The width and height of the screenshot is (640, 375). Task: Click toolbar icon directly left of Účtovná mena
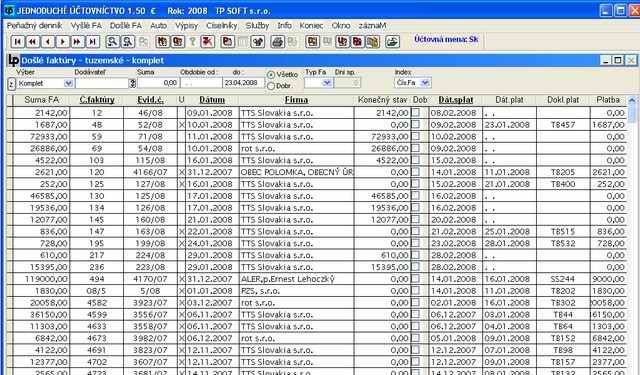coord(392,42)
